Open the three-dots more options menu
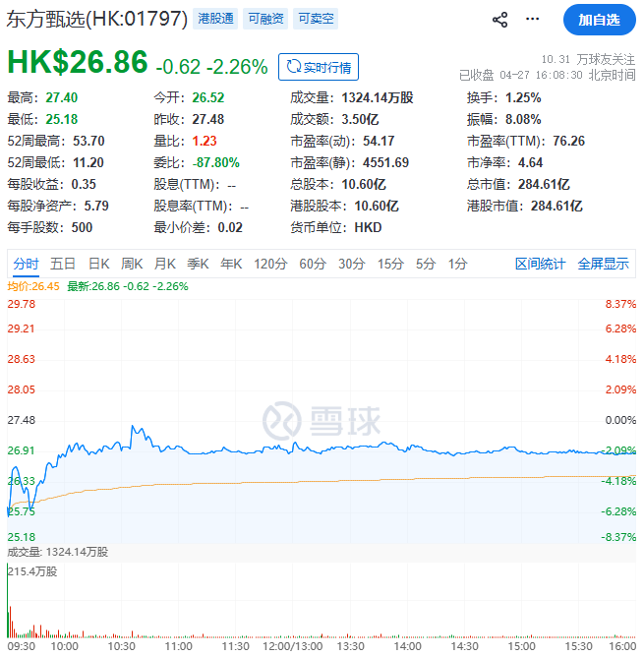 (532, 20)
